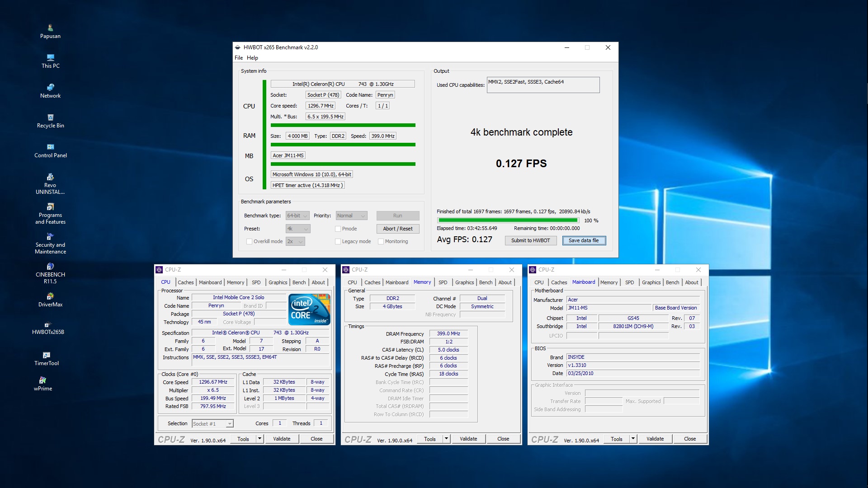
Task: Launch TimerTool desktop icon
Action: pos(47,359)
